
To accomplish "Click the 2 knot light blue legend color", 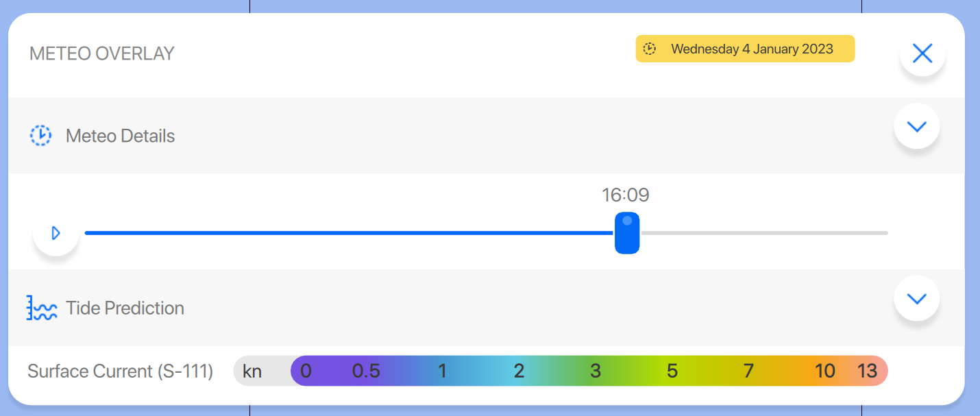I will point(519,371).
